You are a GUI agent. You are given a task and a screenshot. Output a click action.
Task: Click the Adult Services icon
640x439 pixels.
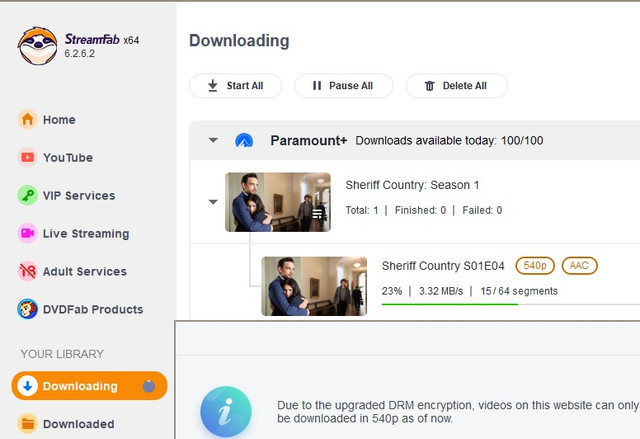(x=28, y=272)
